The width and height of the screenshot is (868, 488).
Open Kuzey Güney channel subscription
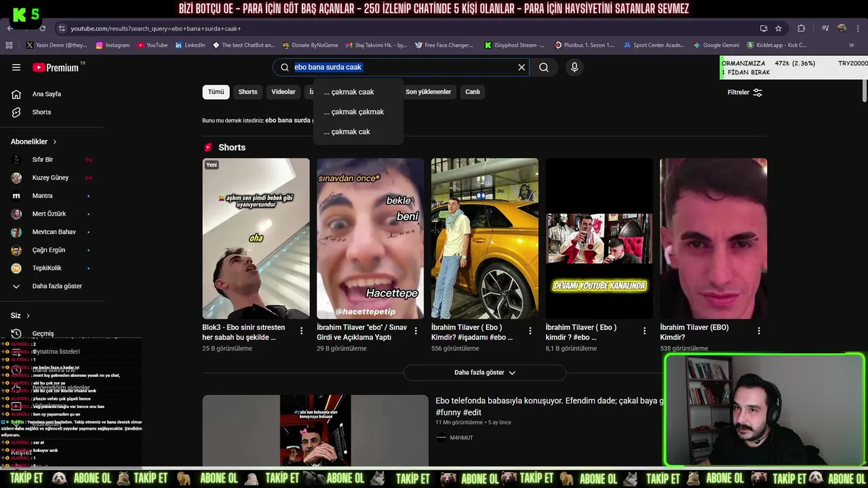[52, 178]
